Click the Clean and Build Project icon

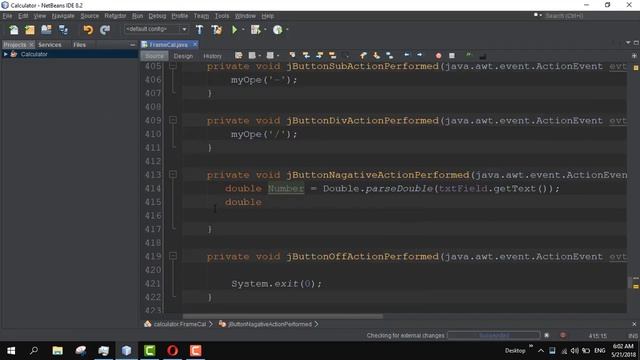216,30
